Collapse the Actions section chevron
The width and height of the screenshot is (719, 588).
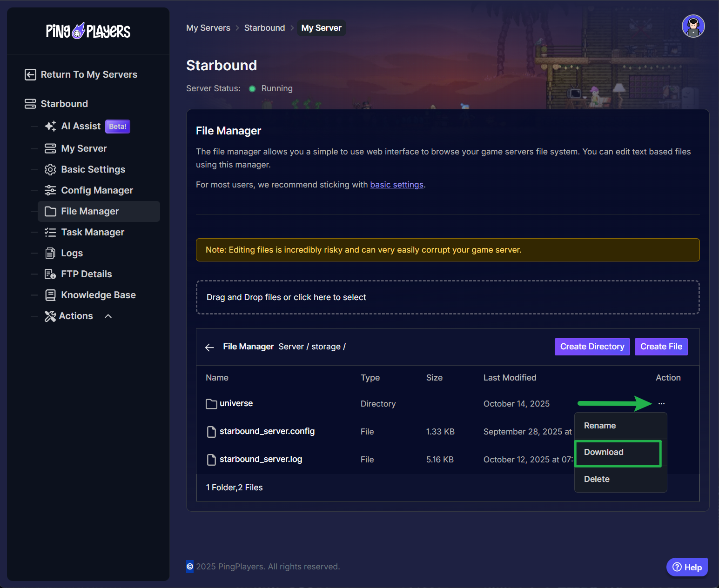click(x=108, y=316)
